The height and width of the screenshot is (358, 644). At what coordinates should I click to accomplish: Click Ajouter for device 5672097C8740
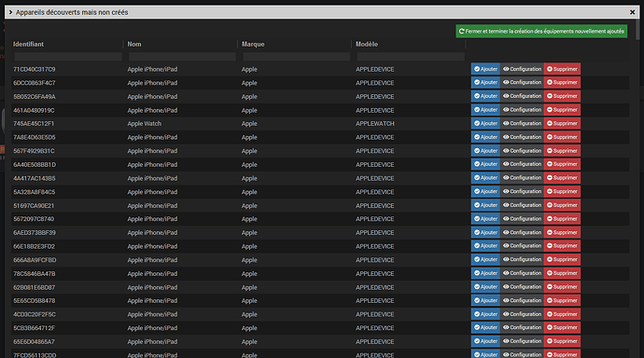tap(485, 218)
